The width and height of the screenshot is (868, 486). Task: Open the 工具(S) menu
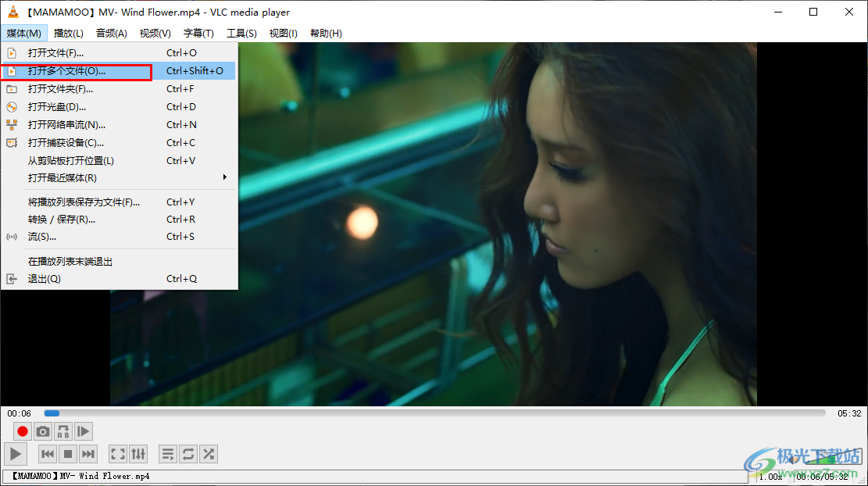click(x=241, y=34)
